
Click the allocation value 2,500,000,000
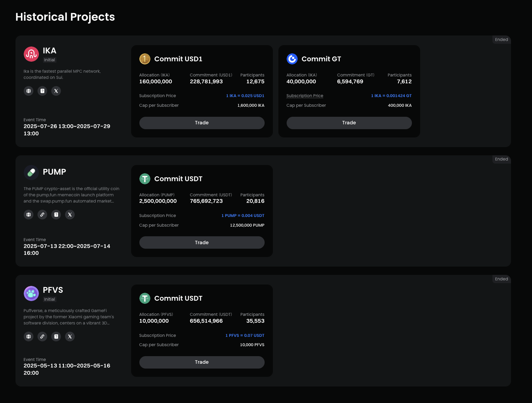click(x=158, y=201)
